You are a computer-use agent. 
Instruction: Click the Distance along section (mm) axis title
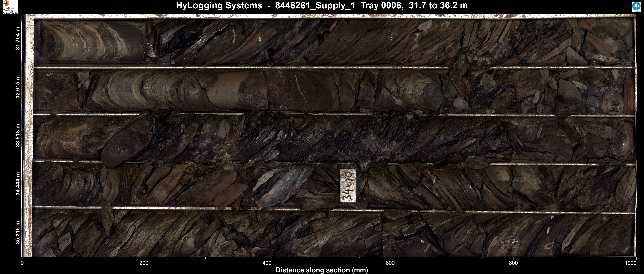pos(322,270)
